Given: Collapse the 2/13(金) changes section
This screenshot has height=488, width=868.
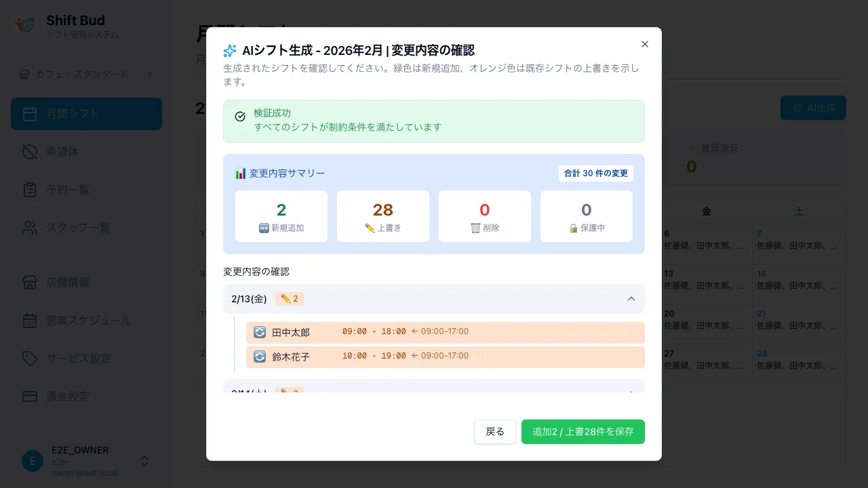Looking at the screenshot, I should (x=631, y=299).
